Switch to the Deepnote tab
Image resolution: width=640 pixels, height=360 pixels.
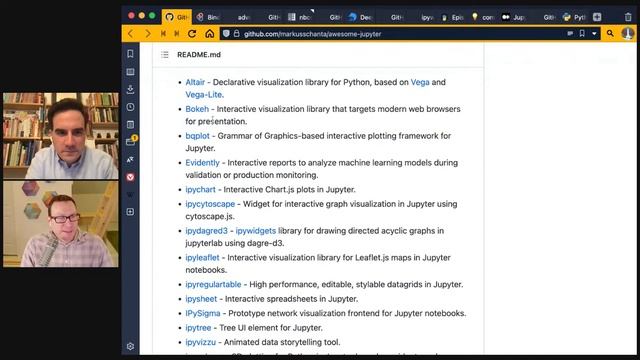[x=360, y=17]
